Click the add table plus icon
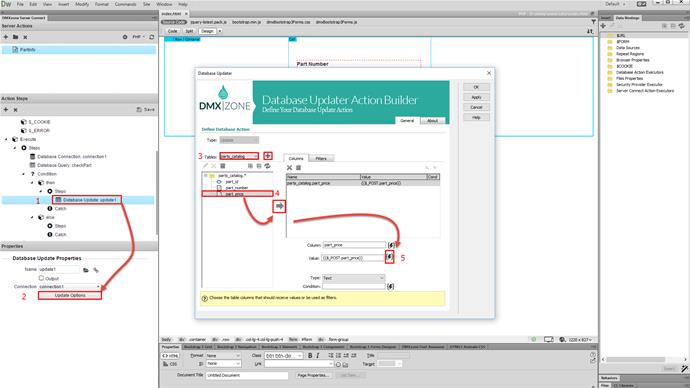Viewport: 690px width, 388px height. coord(268,156)
